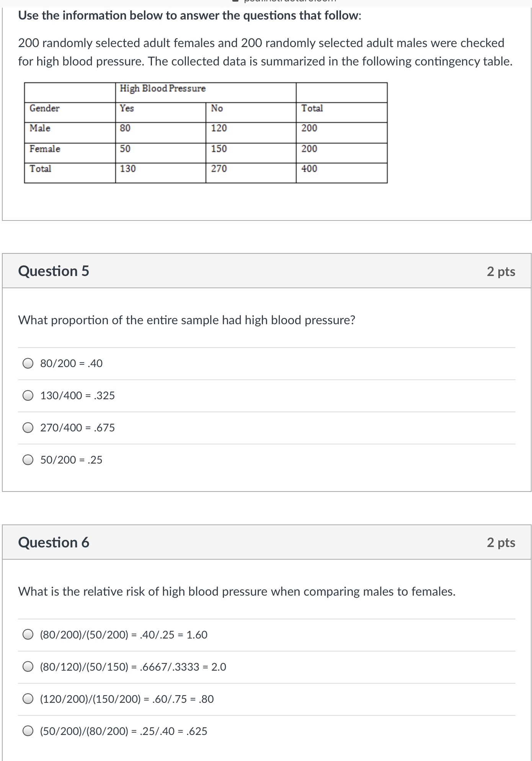Click the Yes column header
Image resolution: width=532 pixels, height=761 pixels.
pos(127,108)
